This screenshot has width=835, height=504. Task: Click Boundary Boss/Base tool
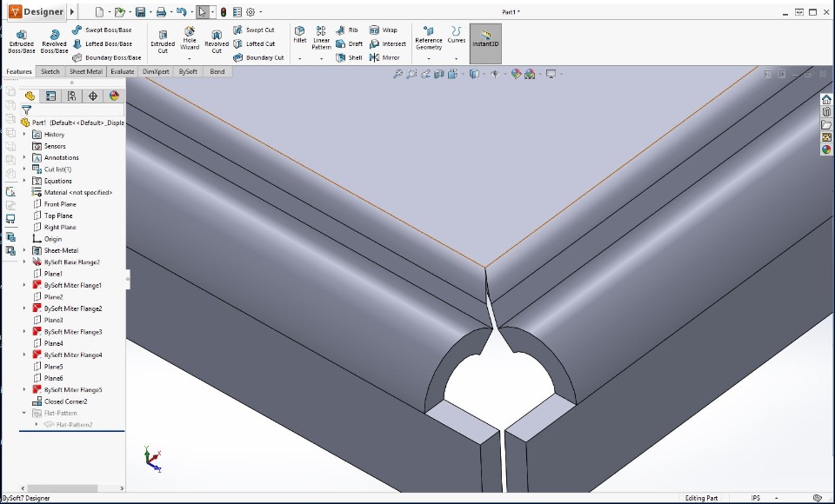106,57
